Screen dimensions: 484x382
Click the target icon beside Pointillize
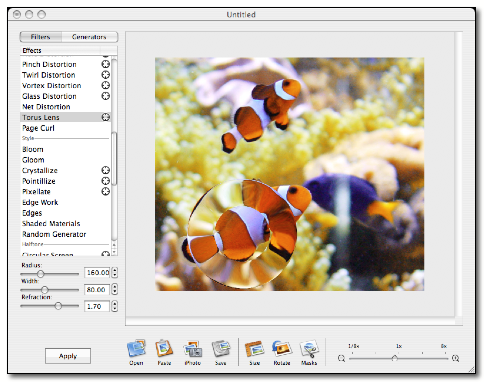(x=106, y=181)
